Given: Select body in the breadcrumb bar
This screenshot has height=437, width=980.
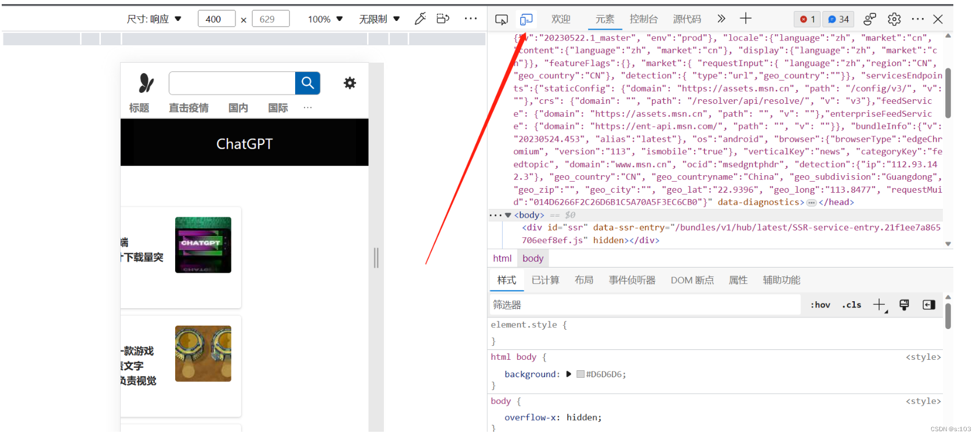Looking at the screenshot, I should (x=533, y=259).
